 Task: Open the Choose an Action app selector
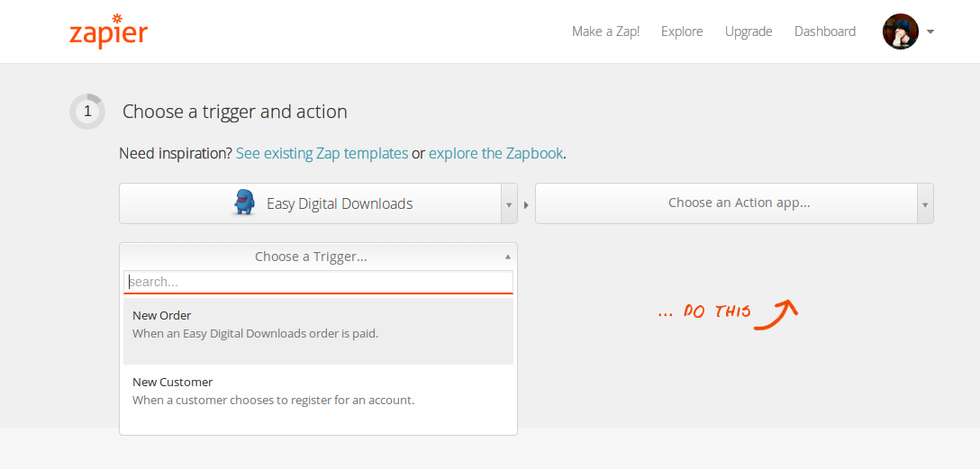726,203
